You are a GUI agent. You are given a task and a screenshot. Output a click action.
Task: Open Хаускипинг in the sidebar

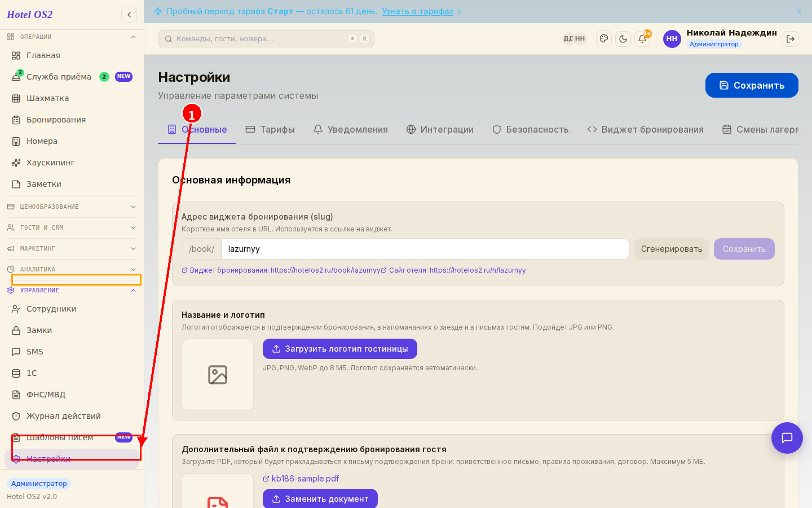click(x=72, y=163)
